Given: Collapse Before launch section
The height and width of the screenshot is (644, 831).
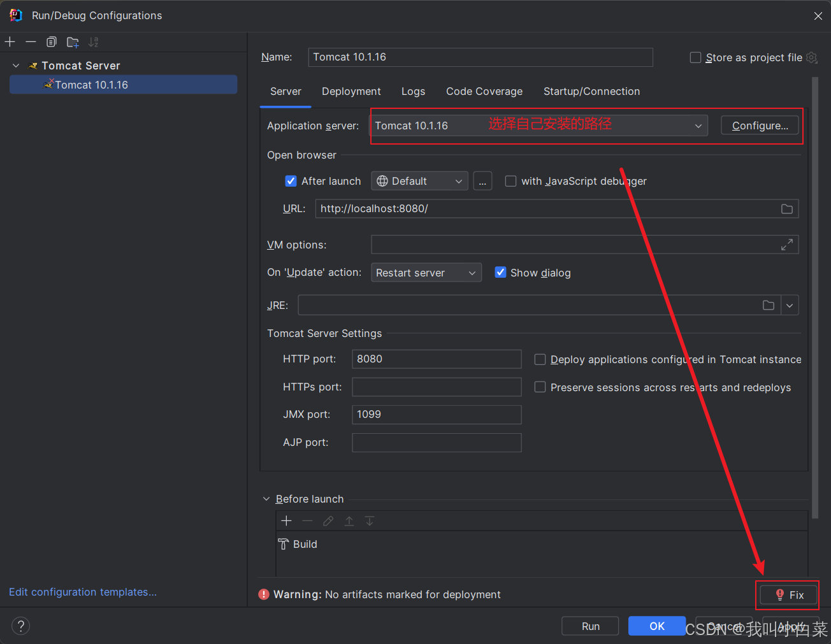Looking at the screenshot, I should [x=266, y=499].
